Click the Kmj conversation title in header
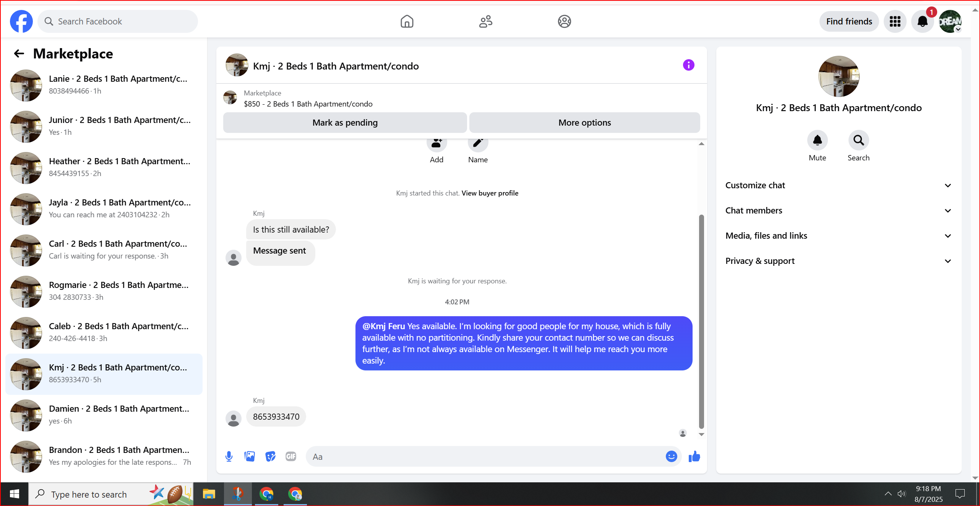This screenshot has width=980, height=506. click(x=336, y=66)
